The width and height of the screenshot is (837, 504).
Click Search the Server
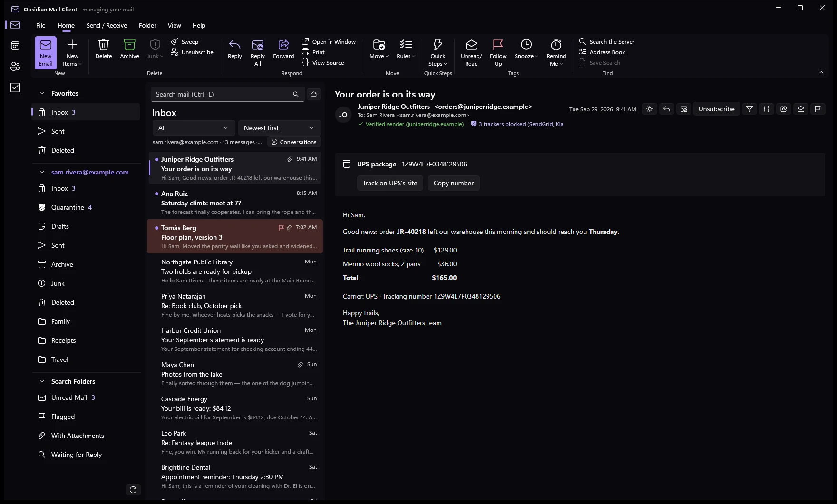[607, 42]
